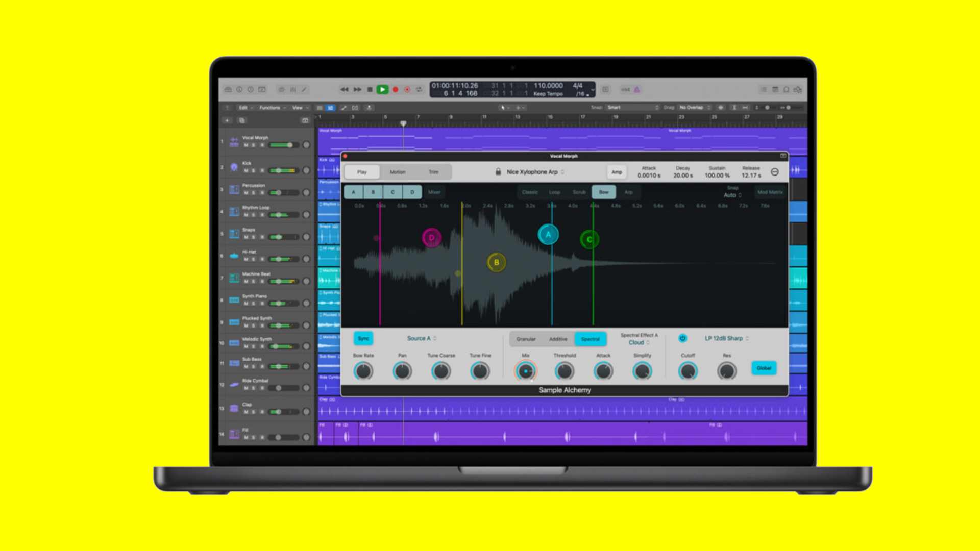Click the Mixer button next to D
Viewport: 980px width, 551px height.
click(x=434, y=192)
